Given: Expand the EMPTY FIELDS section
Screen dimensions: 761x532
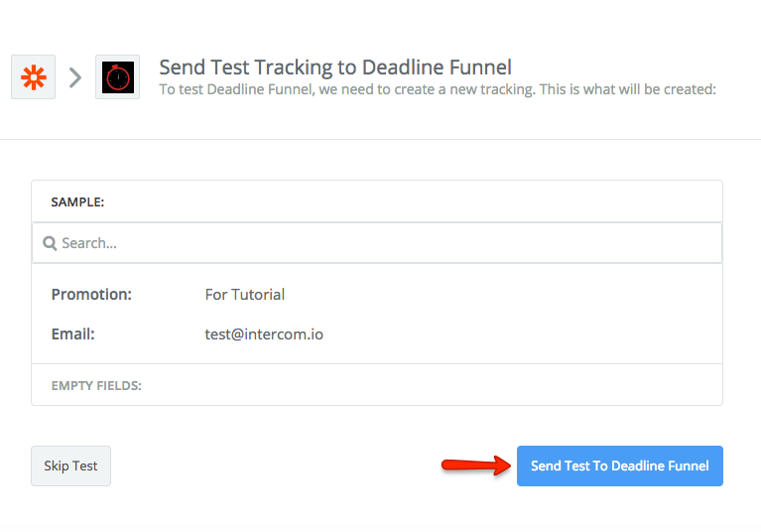Looking at the screenshot, I should click(x=377, y=385).
